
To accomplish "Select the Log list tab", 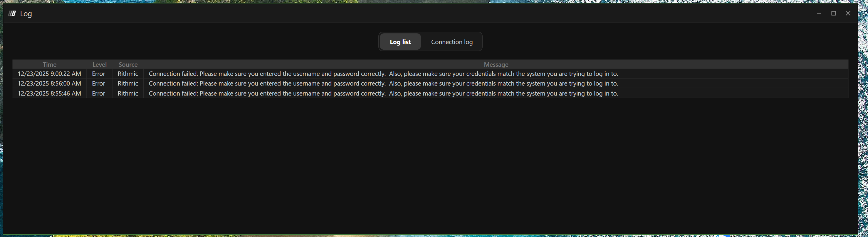I will coord(400,42).
